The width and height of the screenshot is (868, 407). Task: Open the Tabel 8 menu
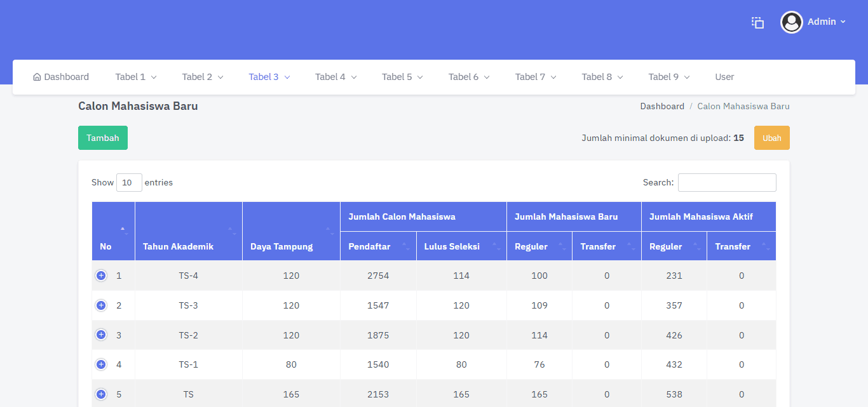click(x=602, y=77)
